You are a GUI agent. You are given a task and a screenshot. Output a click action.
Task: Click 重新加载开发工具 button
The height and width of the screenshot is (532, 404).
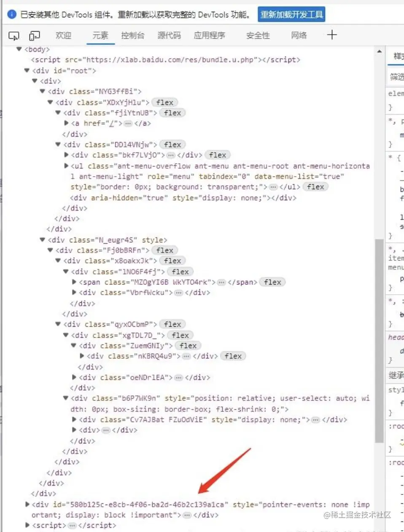(x=291, y=15)
